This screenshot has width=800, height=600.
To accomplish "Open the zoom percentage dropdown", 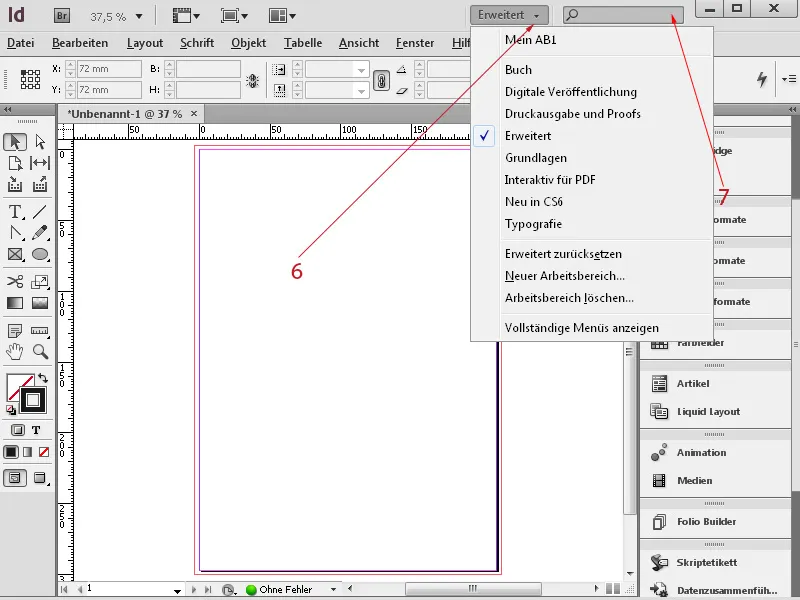I will [137, 15].
